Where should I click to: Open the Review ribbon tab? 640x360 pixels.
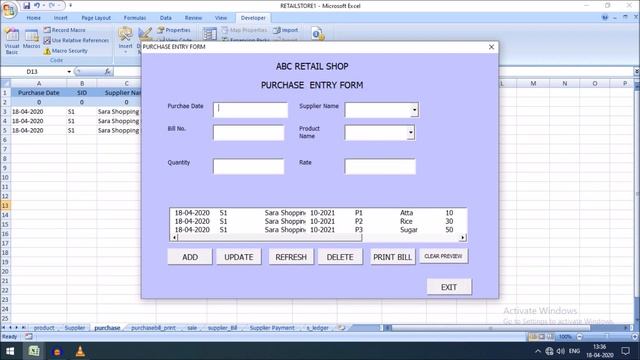pyautogui.click(x=193, y=18)
